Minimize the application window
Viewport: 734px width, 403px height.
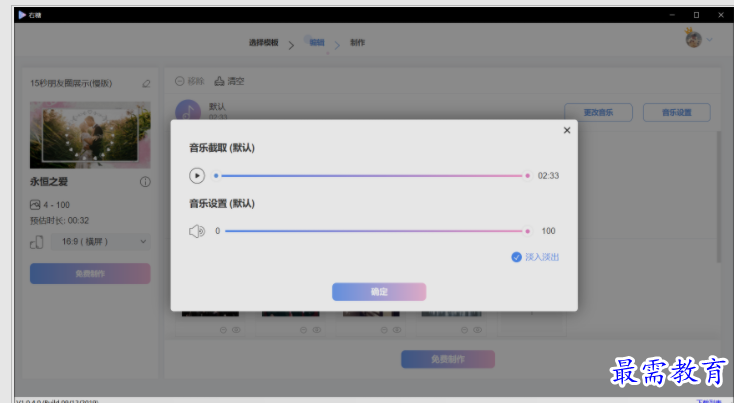[672, 15]
